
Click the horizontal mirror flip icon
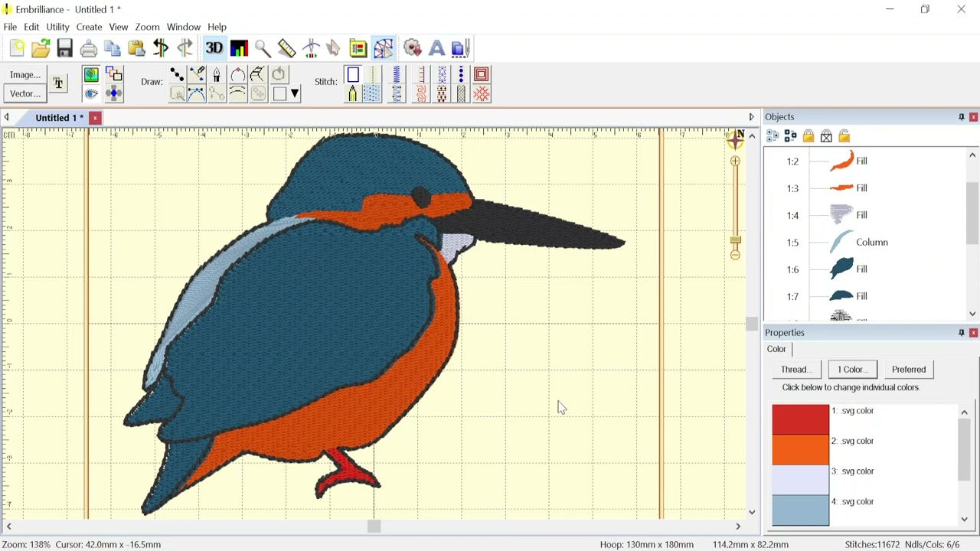pos(161,47)
